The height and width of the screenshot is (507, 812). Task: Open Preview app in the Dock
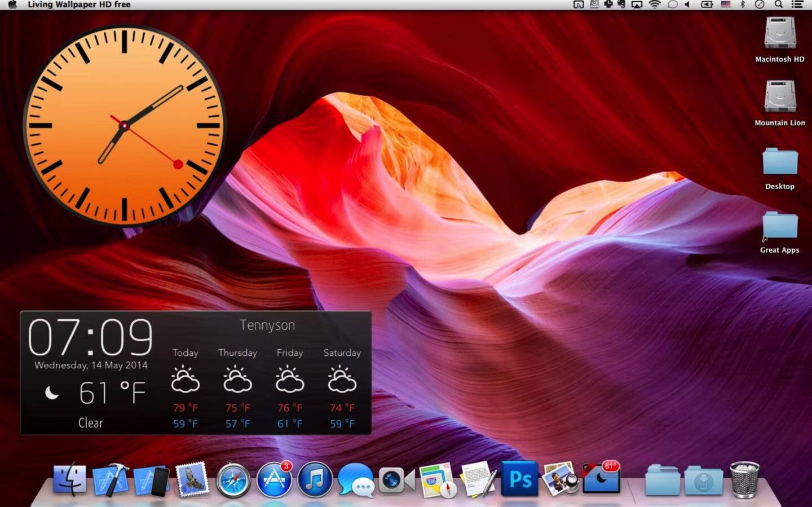point(560,479)
